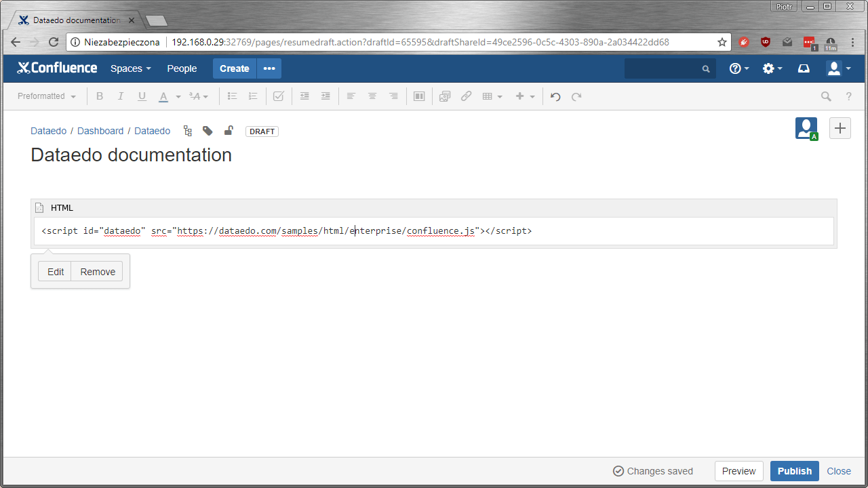The height and width of the screenshot is (488, 868).
Task: Open the Preformatted paragraph style dropdown
Action: click(x=45, y=96)
